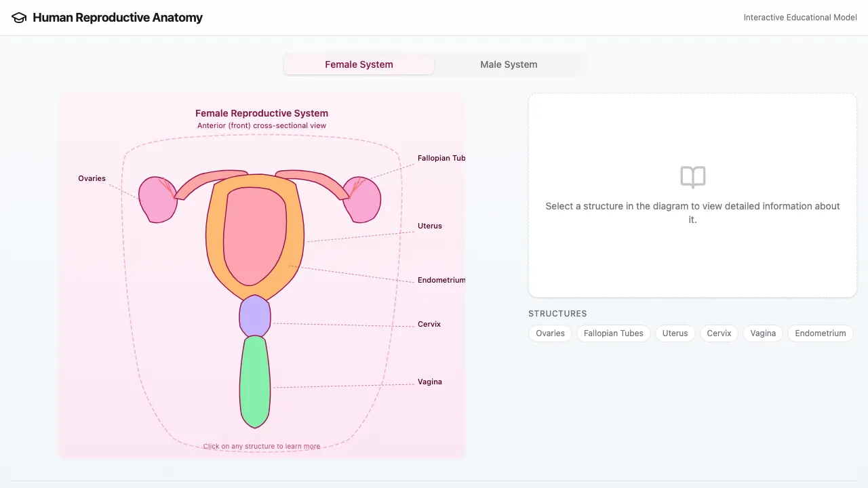Click the Human Reproductive Anatomy title
This screenshot has height=488, width=868.
pyautogui.click(x=117, y=18)
